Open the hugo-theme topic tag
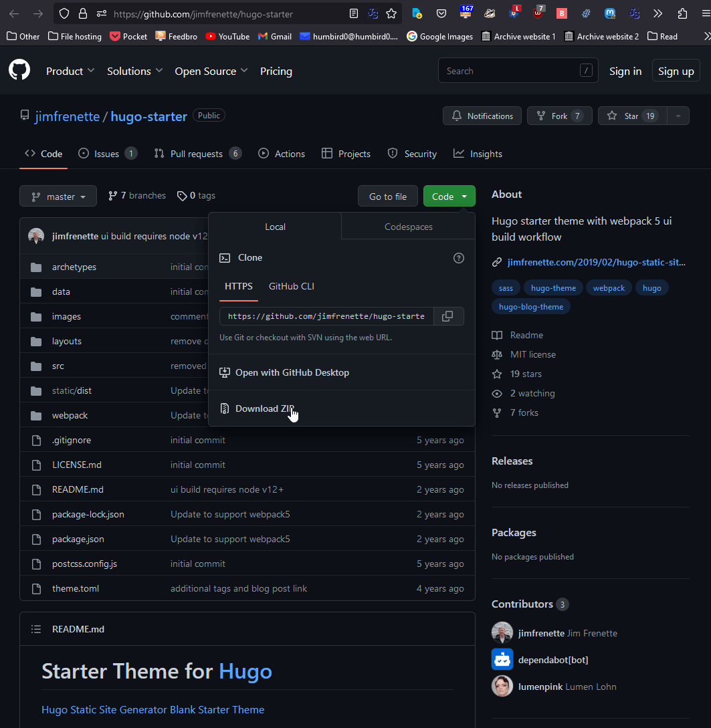This screenshot has width=711, height=728. click(x=553, y=288)
